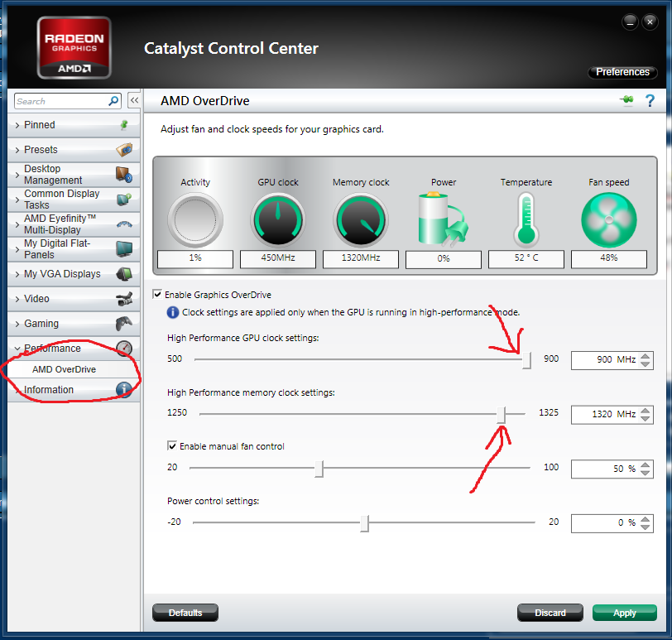Viewport: 672px width, 640px height.
Task: Increase memory clock with the up arrow
Action: [x=646, y=410]
